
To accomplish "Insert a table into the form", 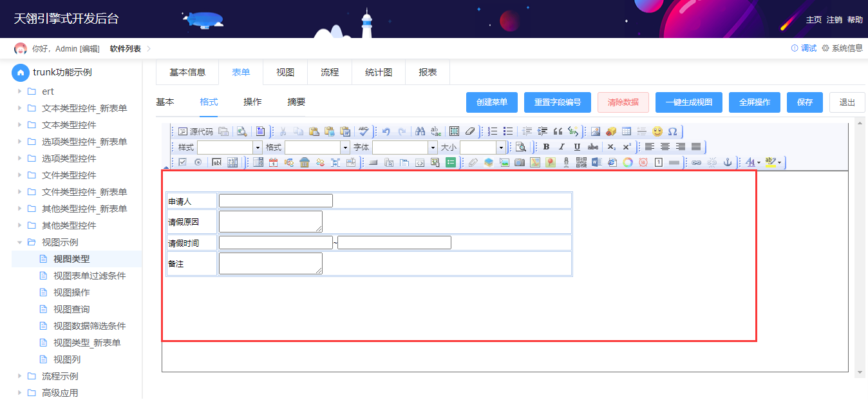I will coord(627,131).
